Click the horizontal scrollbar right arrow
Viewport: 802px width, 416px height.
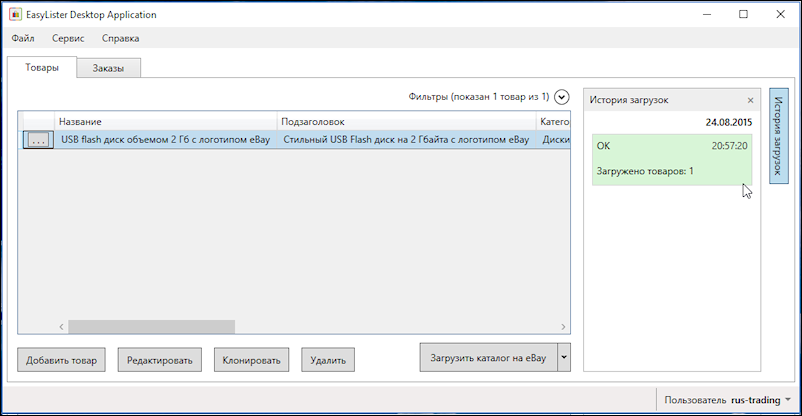point(563,326)
